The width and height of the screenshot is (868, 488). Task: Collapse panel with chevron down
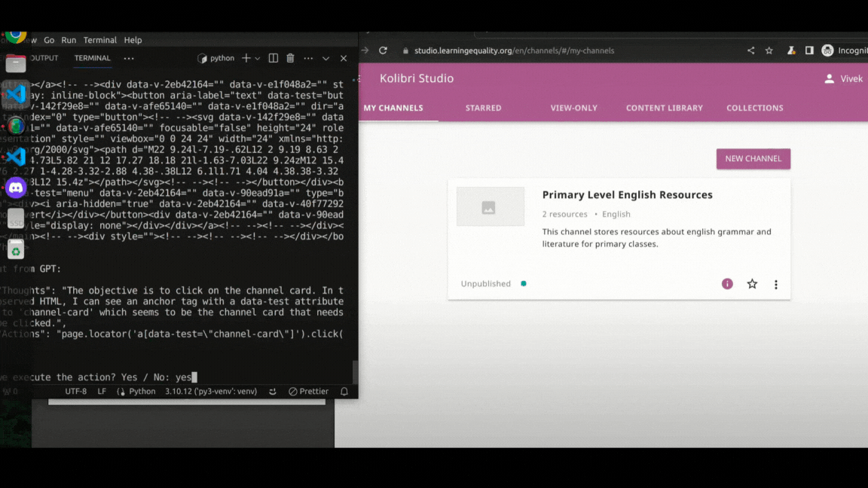point(325,59)
